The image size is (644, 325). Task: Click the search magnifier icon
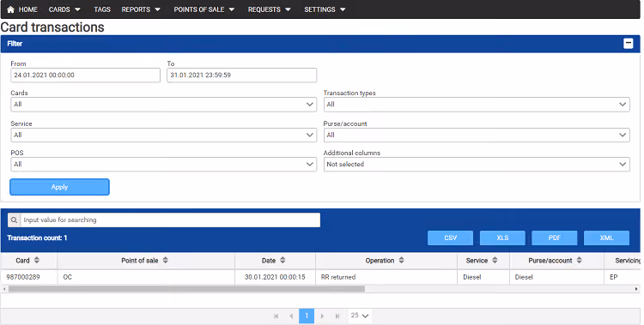tap(14, 220)
